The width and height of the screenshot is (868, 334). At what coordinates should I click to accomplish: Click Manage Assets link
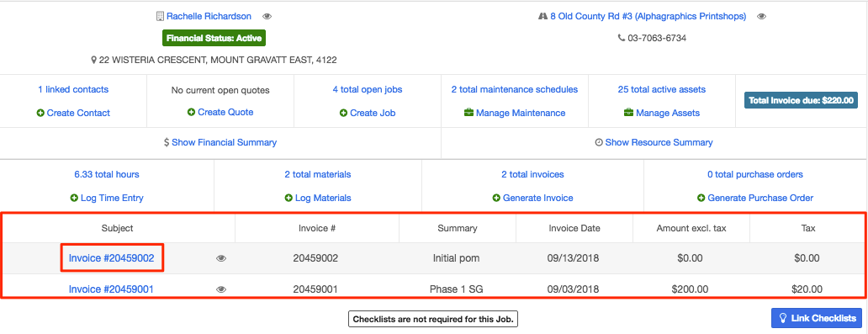[668, 113]
